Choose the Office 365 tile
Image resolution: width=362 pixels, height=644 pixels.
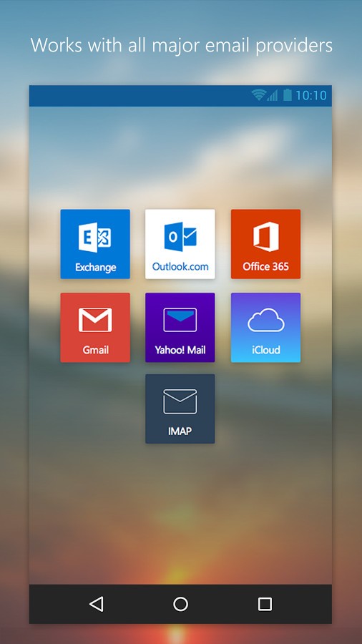[x=265, y=244]
